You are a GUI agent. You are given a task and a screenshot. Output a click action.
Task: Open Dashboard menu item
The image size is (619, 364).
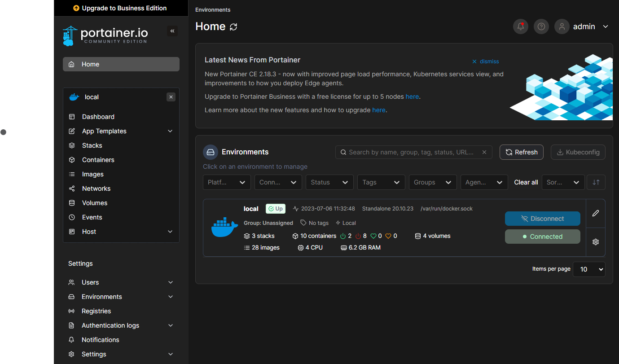[x=98, y=117]
